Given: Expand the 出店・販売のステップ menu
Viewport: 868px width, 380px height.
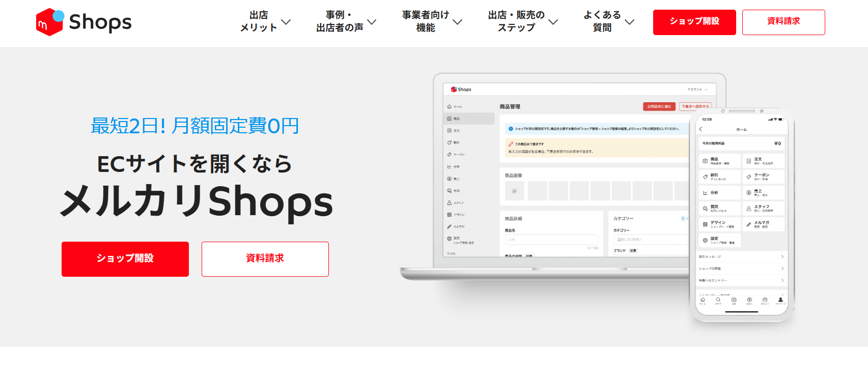Looking at the screenshot, I should pos(523,22).
